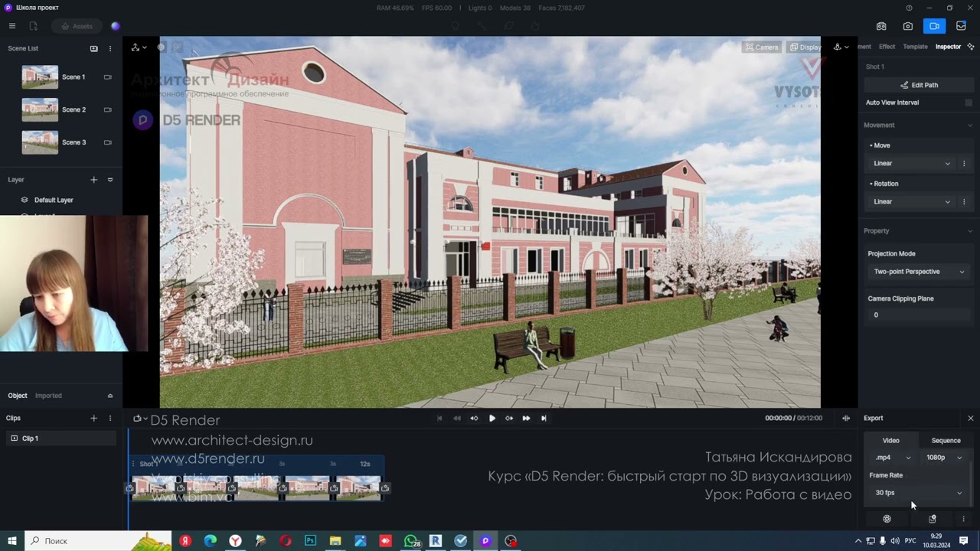Select Scene 1 thumbnail
The height and width of the screenshot is (551, 980).
click(x=40, y=77)
